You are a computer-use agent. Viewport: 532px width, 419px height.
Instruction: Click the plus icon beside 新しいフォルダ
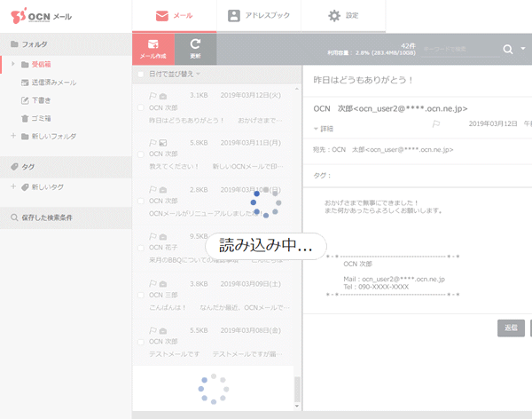pyautogui.click(x=13, y=136)
